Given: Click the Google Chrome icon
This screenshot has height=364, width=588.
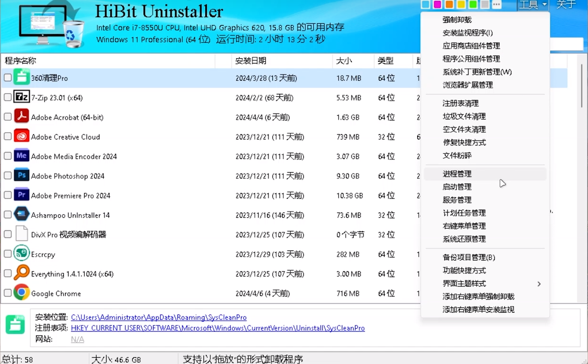Looking at the screenshot, I should (x=21, y=293).
